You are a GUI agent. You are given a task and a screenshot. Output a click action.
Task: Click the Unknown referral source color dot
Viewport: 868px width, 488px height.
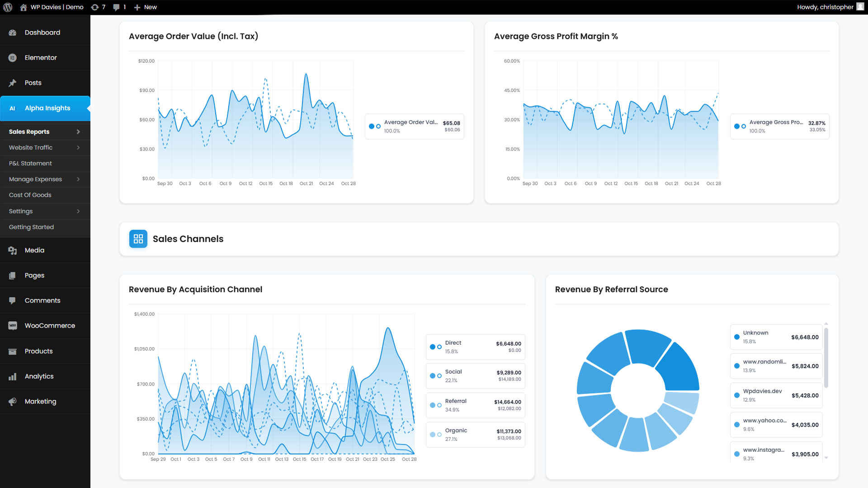pyautogui.click(x=737, y=337)
